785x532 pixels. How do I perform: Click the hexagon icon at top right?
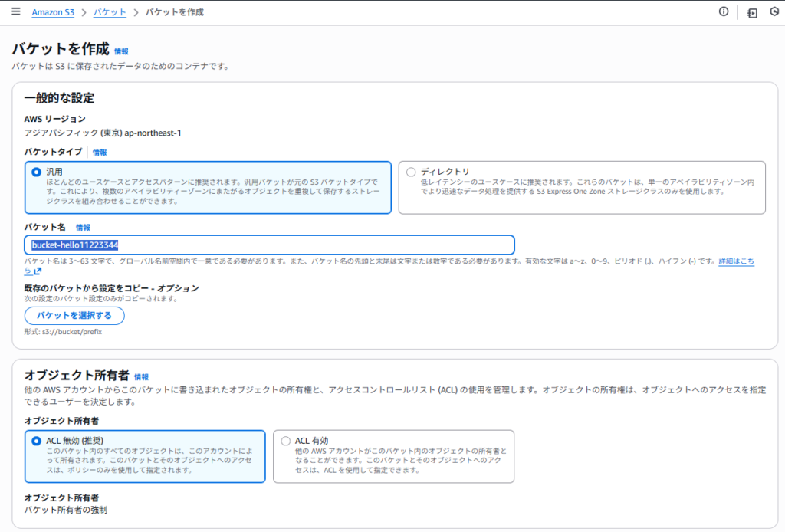[x=774, y=12]
